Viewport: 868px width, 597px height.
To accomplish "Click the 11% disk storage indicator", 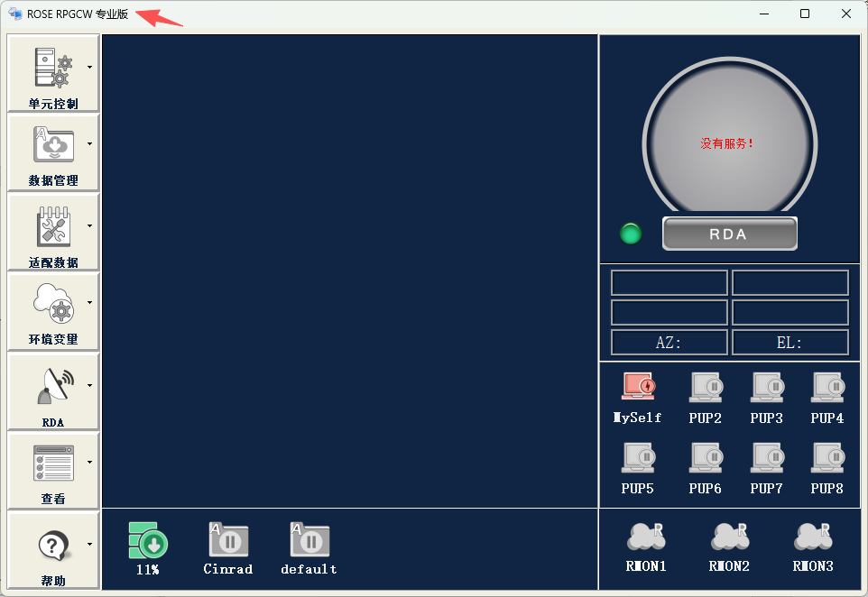I will 148,540.
